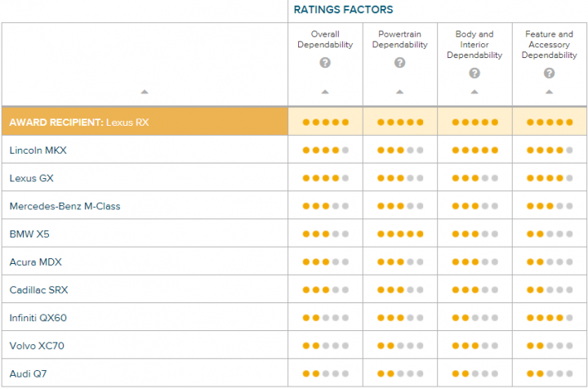
Task: Sort by Overall Dependability arrow
Action: 325,92
